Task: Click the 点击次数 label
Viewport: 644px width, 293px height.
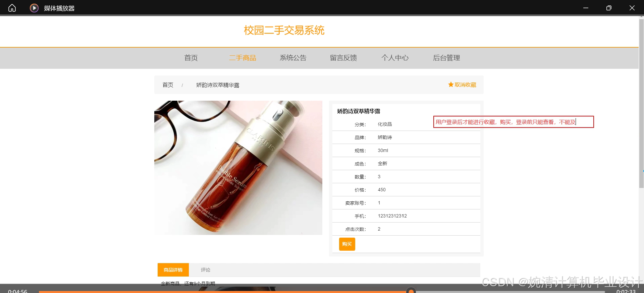Action: coord(356,229)
